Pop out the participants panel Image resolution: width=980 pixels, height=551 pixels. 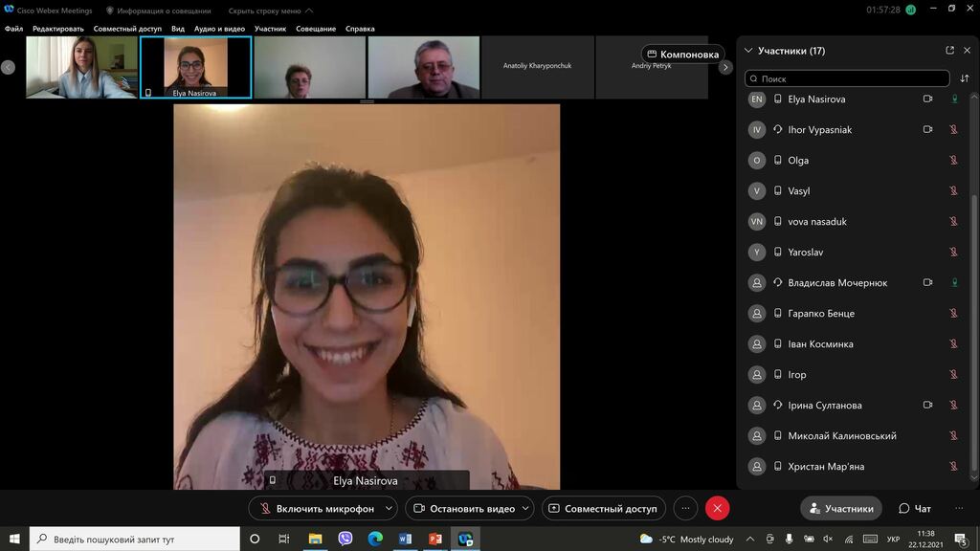949,51
